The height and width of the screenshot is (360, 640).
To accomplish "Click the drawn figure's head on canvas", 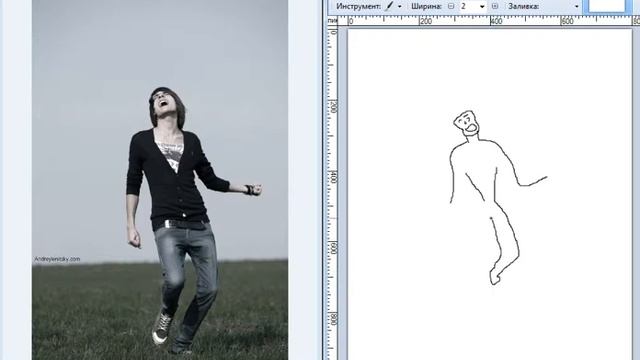I will [x=467, y=123].
